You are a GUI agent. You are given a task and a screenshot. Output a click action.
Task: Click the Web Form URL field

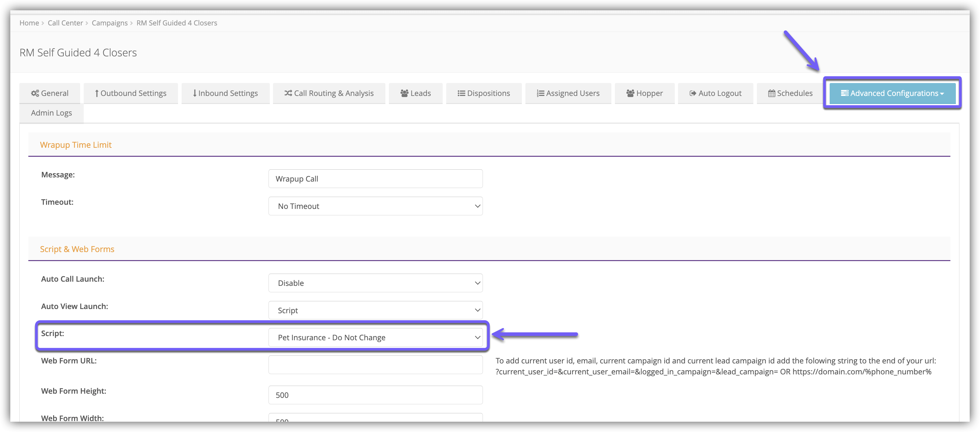(375, 365)
